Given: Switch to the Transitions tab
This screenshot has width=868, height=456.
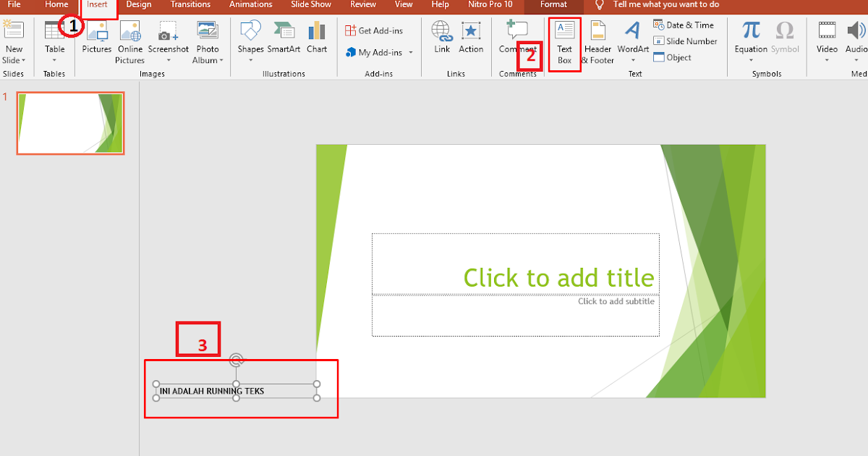Looking at the screenshot, I should click(x=190, y=4).
